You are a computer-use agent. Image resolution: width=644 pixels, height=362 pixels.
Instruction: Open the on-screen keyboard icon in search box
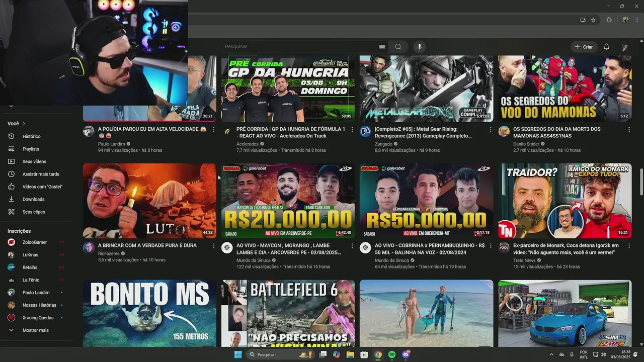[x=382, y=47]
